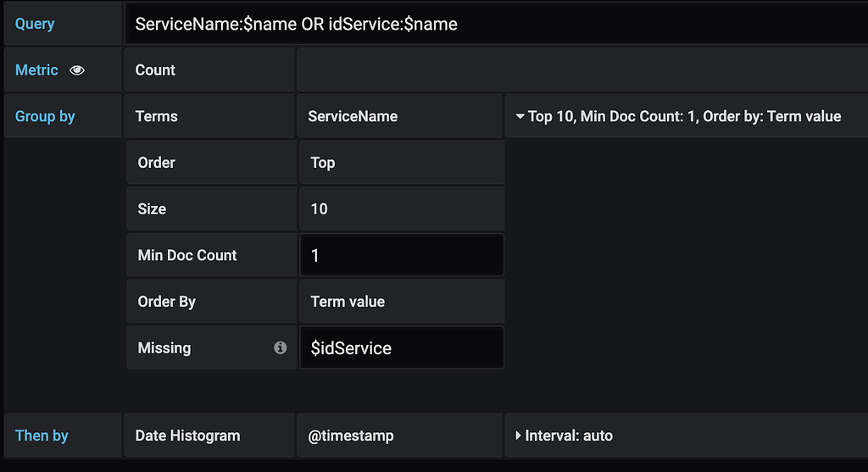Open the Order dropdown showing Top
This screenshot has width=868, height=472.
point(323,163)
